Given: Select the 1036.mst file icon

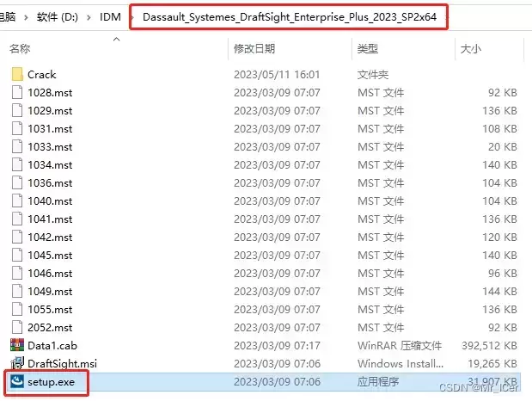Looking at the screenshot, I should pyautogui.click(x=17, y=182).
